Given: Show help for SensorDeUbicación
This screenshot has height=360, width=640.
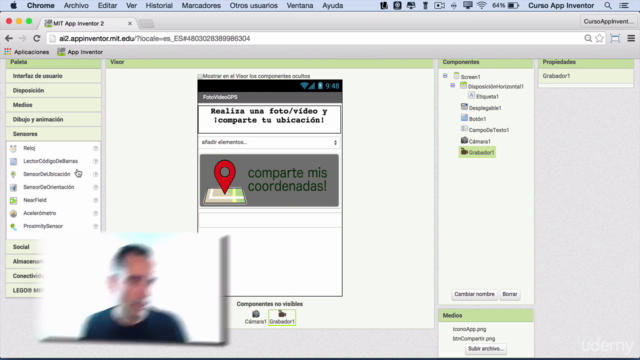Looking at the screenshot, I should click(96, 174).
